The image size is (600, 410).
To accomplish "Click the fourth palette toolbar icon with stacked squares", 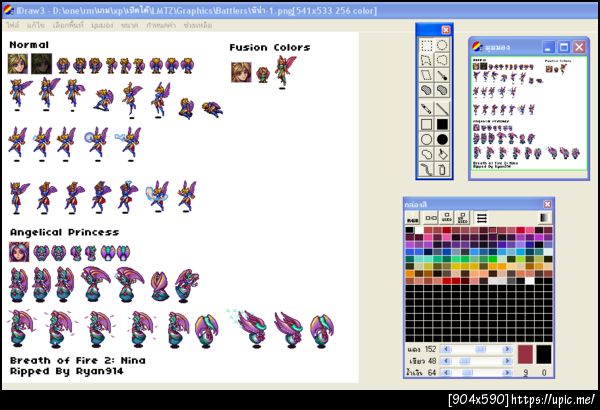I will [x=462, y=218].
